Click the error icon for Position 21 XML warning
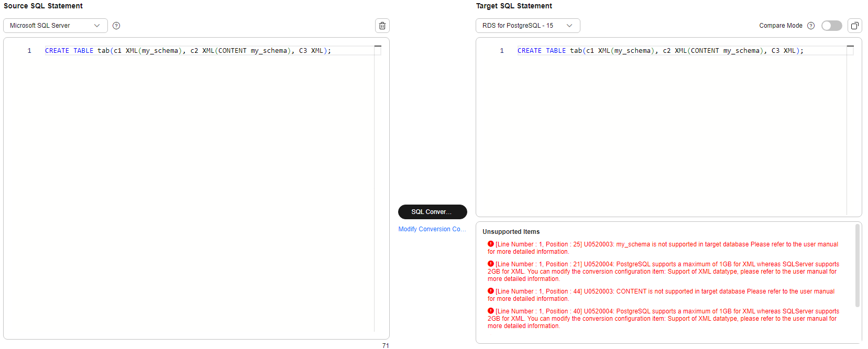The height and width of the screenshot is (349, 868). click(491, 264)
